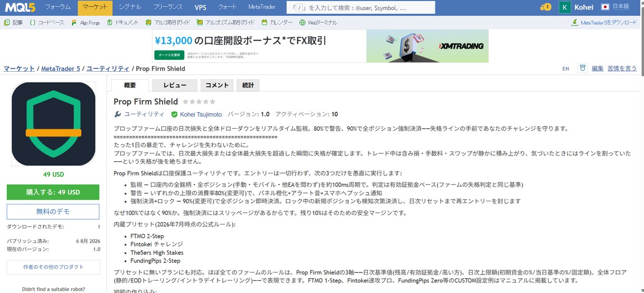Click the star rating next to title
The image size is (644, 293).
(x=199, y=102)
